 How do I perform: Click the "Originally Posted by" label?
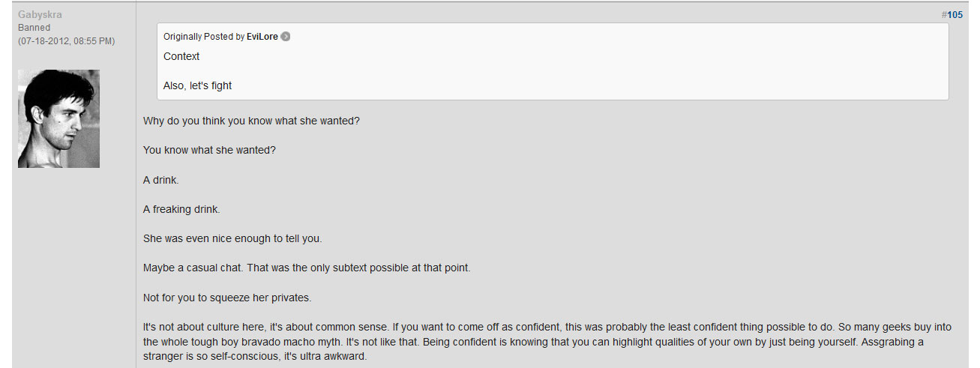click(204, 37)
